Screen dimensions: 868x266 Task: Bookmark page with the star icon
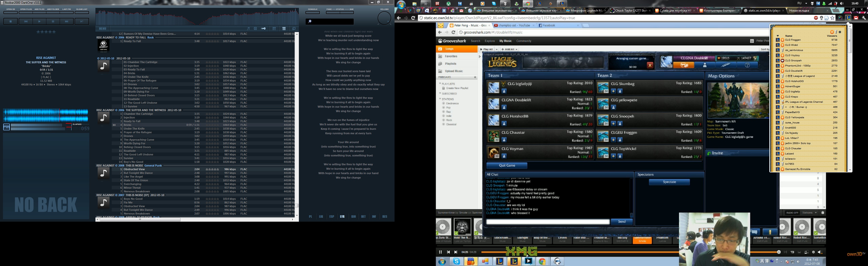[x=833, y=18]
